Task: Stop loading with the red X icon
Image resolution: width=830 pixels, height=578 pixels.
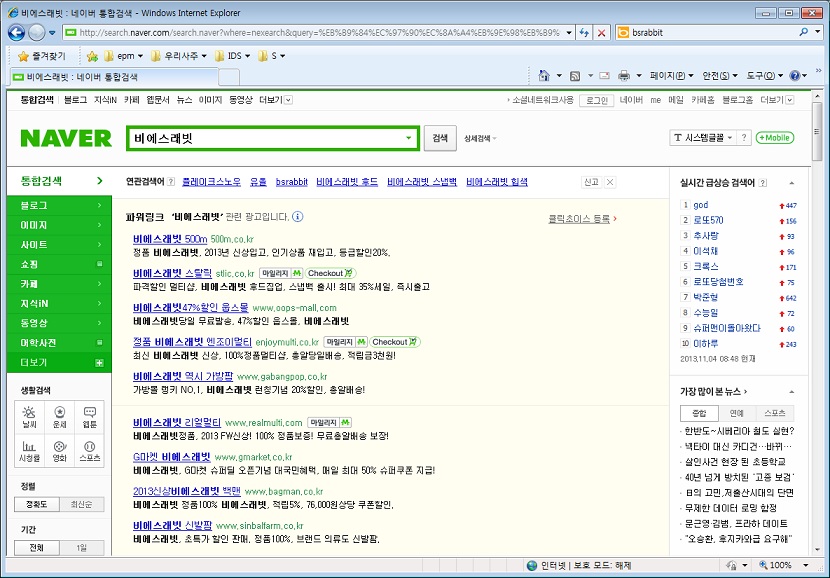Action: [601, 33]
